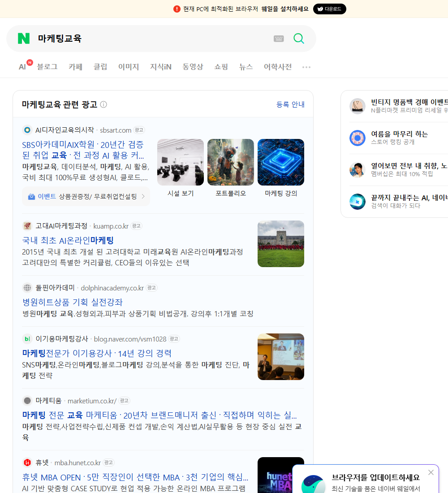Click the sbsart.com URL

coord(116,130)
